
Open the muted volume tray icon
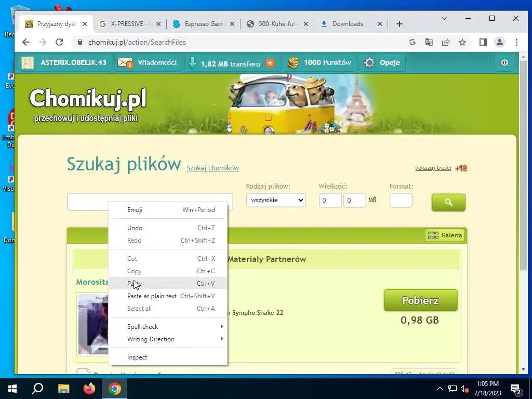[x=464, y=389]
